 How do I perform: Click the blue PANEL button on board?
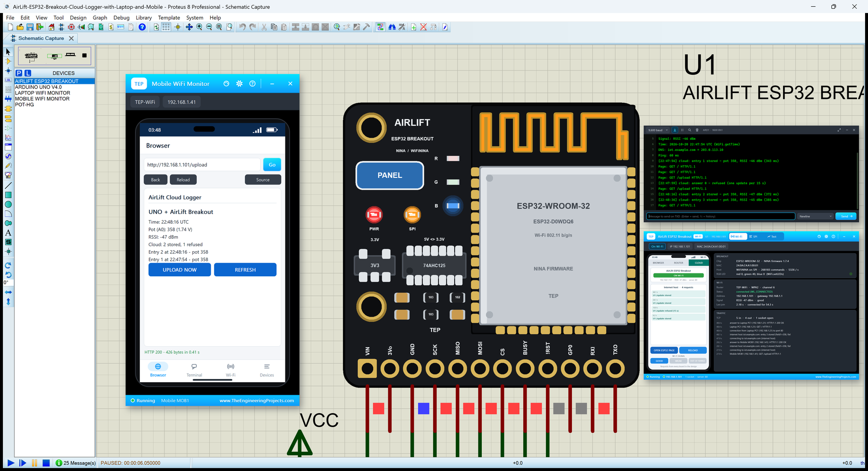pos(390,175)
